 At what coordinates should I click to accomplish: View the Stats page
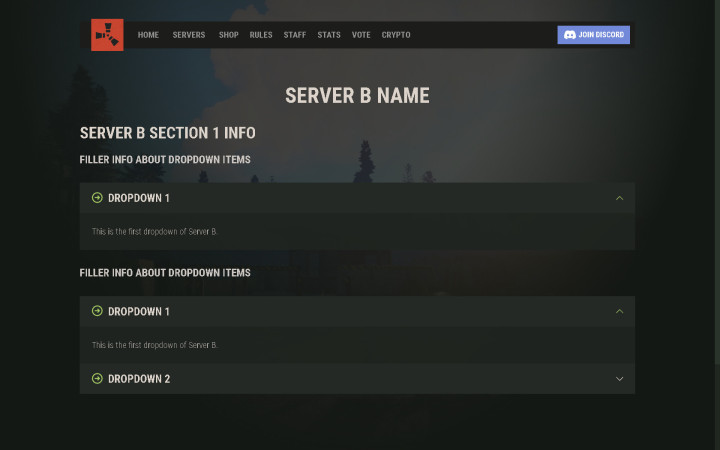[x=329, y=35]
